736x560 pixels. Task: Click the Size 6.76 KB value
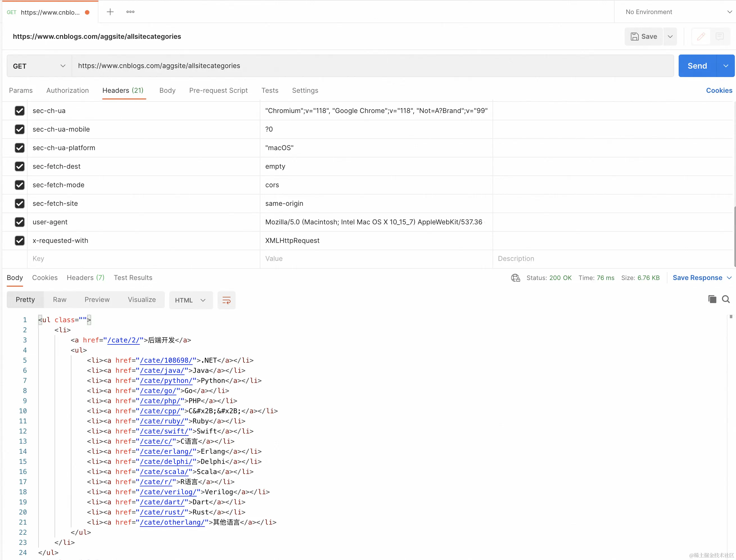[648, 278]
